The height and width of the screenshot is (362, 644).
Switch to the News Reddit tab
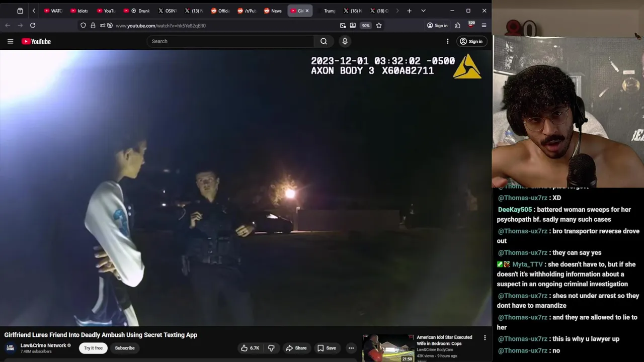[x=273, y=11]
